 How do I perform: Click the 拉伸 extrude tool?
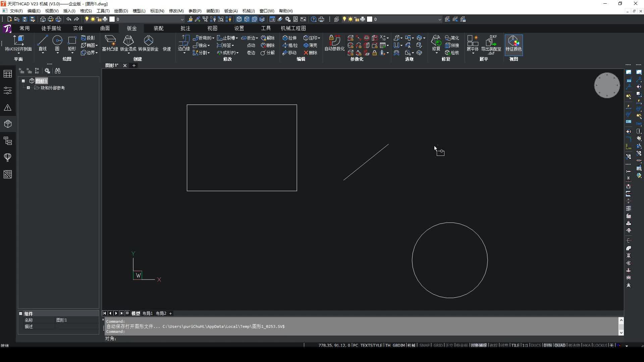(x=290, y=38)
